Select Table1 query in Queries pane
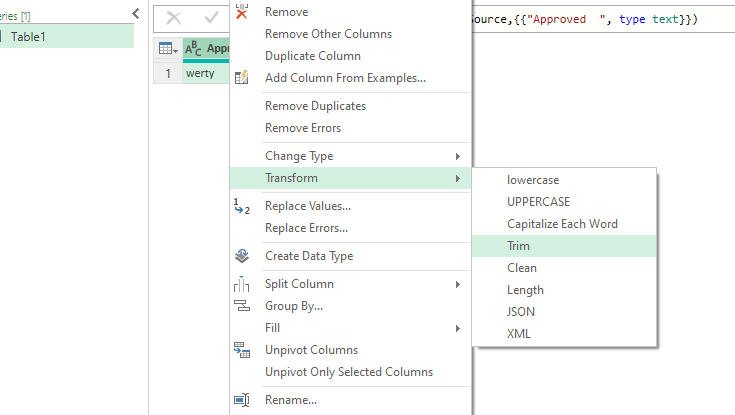This screenshot has width=735, height=415. pos(67,37)
